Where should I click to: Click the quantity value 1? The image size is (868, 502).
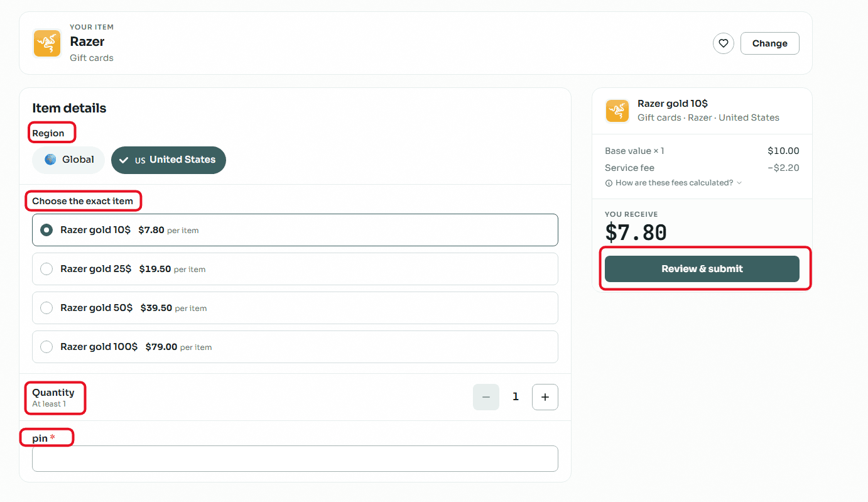pos(516,397)
